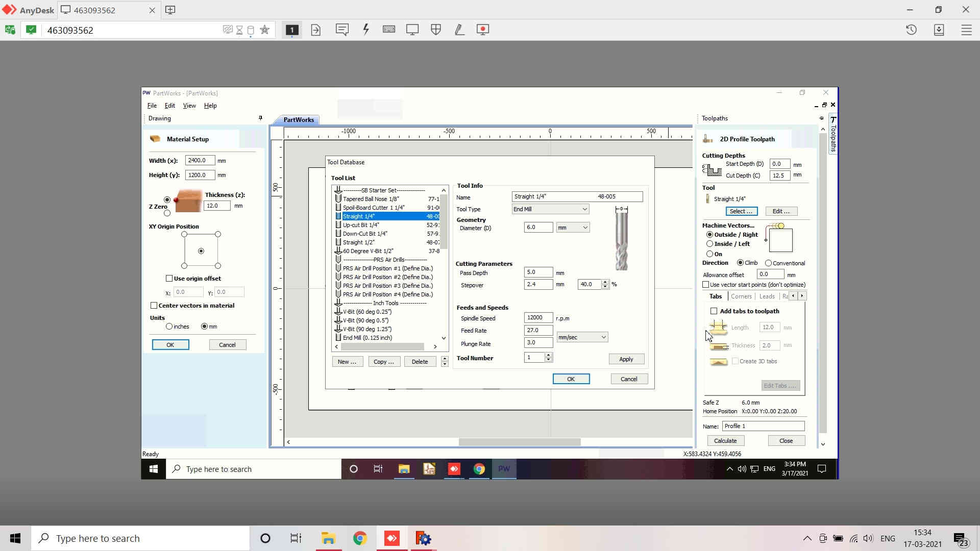The width and height of the screenshot is (980, 551).
Task: Click AnyDesk permissions shield icon
Action: point(436,30)
